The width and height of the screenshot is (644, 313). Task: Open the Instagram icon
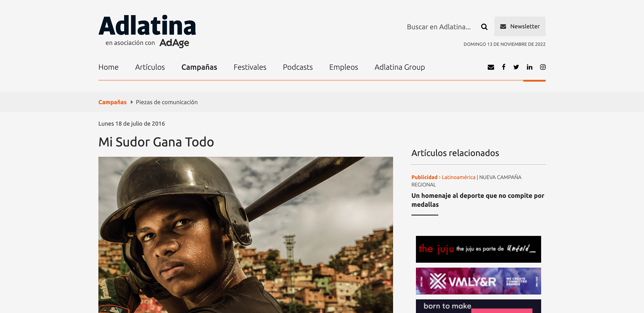(x=543, y=67)
